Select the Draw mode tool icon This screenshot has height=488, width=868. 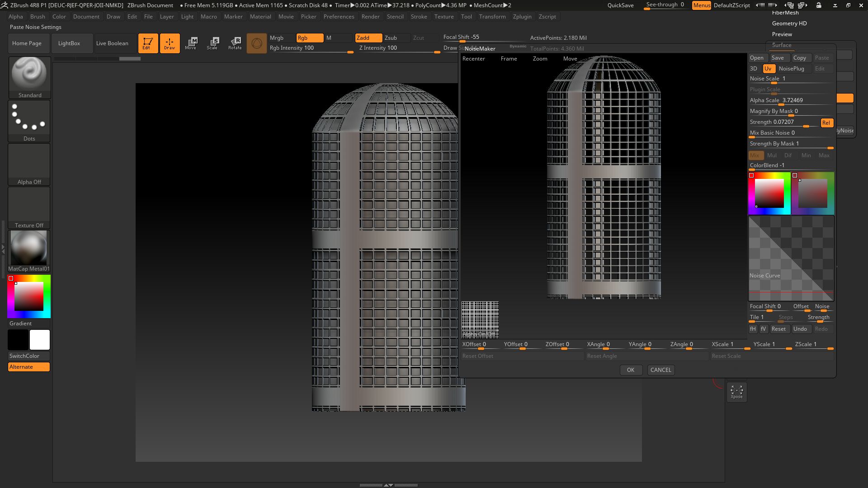point(170,43)
